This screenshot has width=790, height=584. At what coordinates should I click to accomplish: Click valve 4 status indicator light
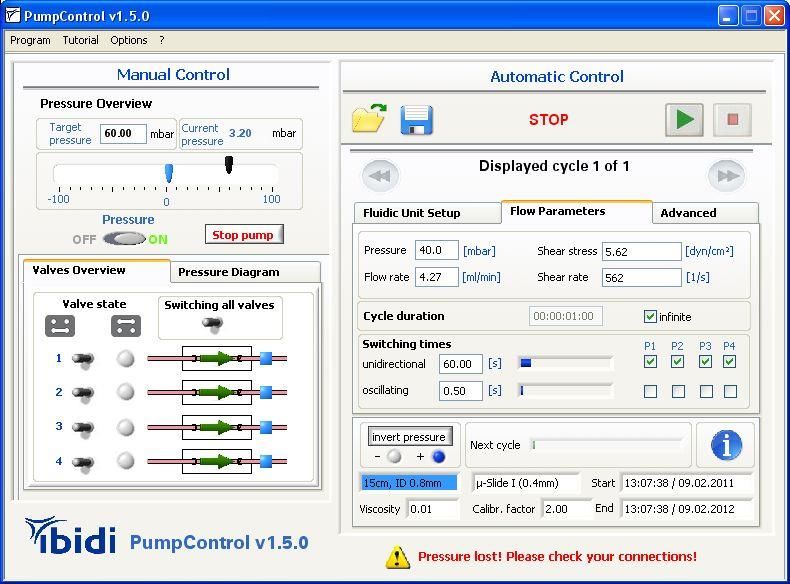pyautogui.click(x=125, y=461)
